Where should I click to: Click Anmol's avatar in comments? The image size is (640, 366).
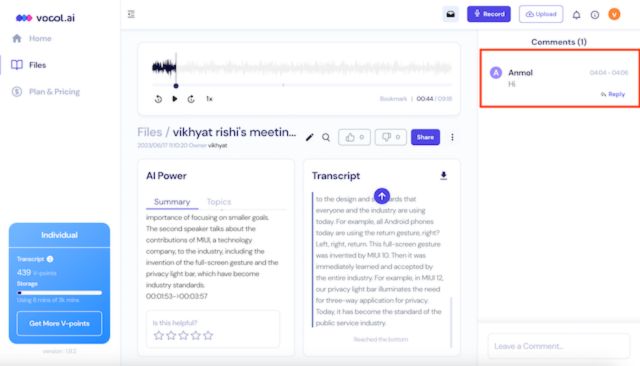coord(496,73)
